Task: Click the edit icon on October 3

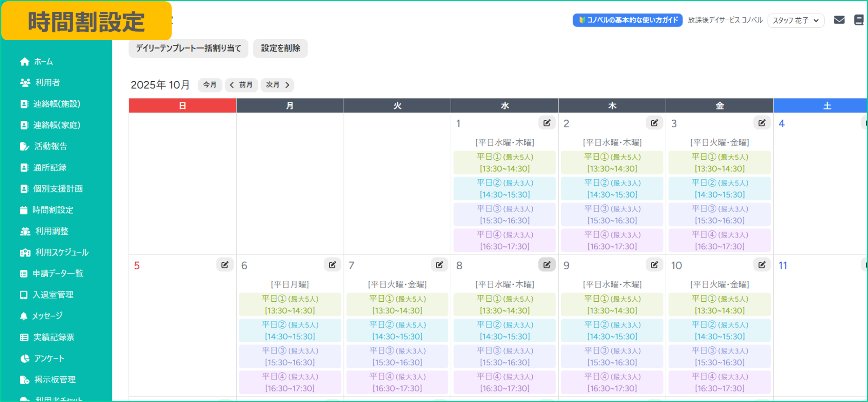Action: coord(762,123)
